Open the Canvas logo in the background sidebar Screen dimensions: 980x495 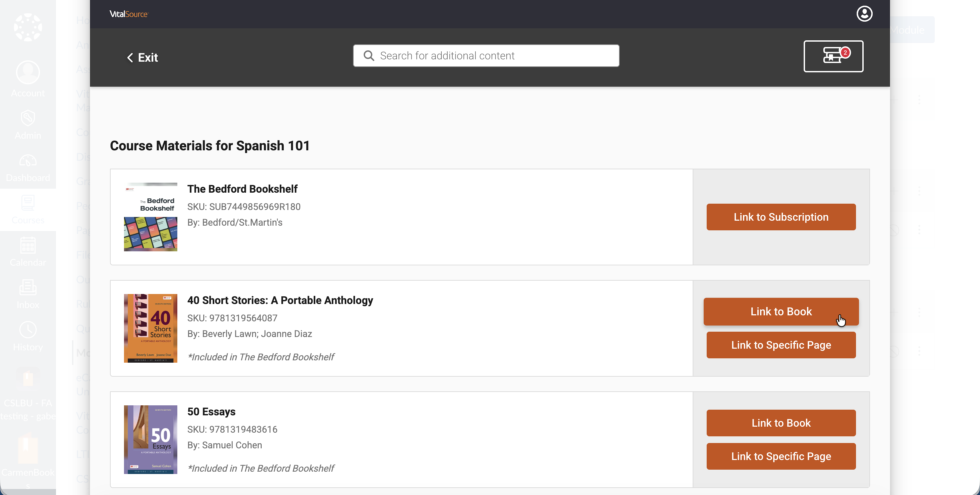click(x=28, y=27)
